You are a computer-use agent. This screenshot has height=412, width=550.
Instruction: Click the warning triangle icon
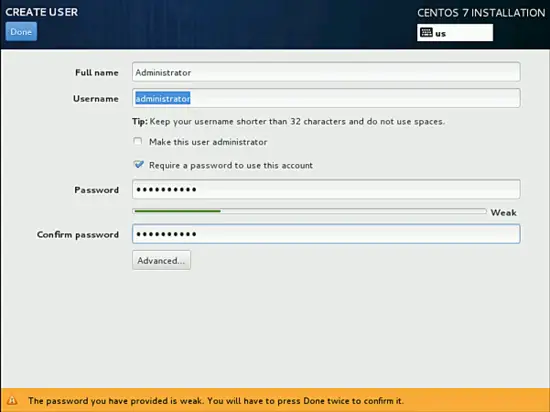(x=12, y=400)
